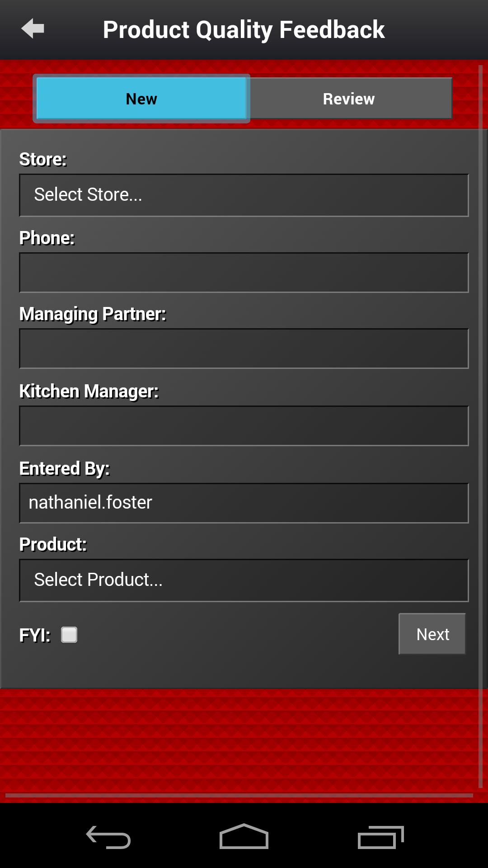488x868 pixels.
Task: Tap the Product label above the dropdown
Action: [53, 545]
